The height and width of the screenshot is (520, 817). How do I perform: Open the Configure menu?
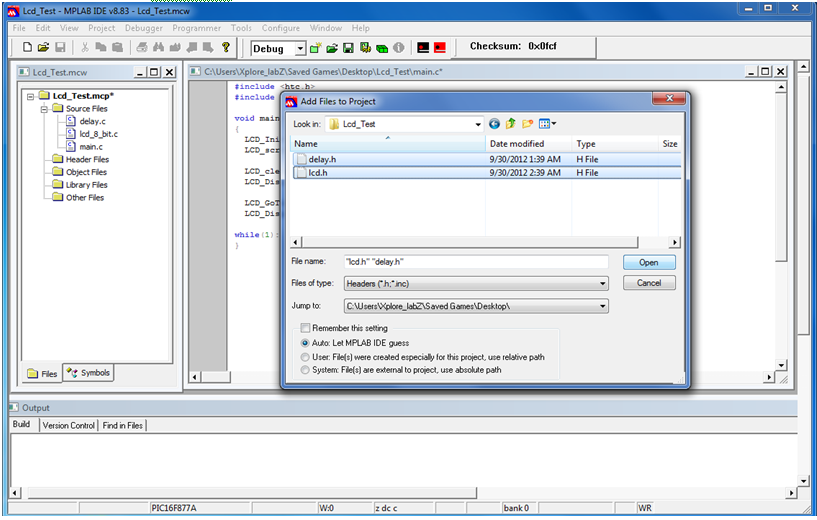(x=281, y=28)
